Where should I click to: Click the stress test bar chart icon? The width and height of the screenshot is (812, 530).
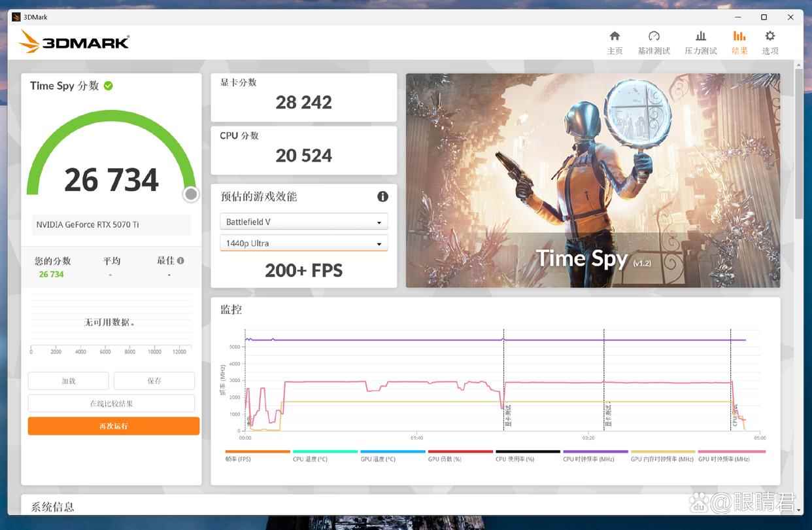(701, 36)
